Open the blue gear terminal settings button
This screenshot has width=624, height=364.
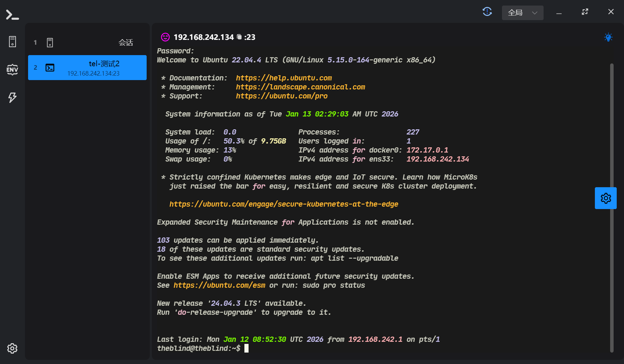pyautogui.click(x=606, y=198)
